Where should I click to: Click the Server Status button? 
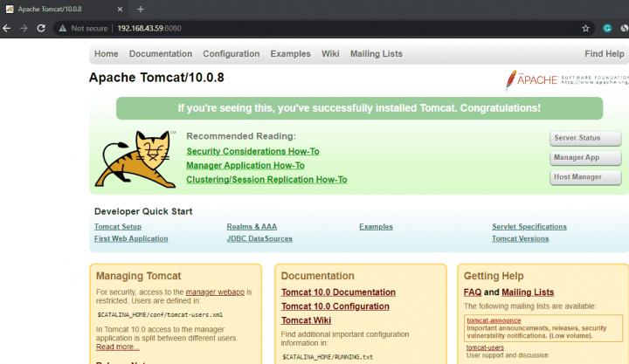coord(585,138)
